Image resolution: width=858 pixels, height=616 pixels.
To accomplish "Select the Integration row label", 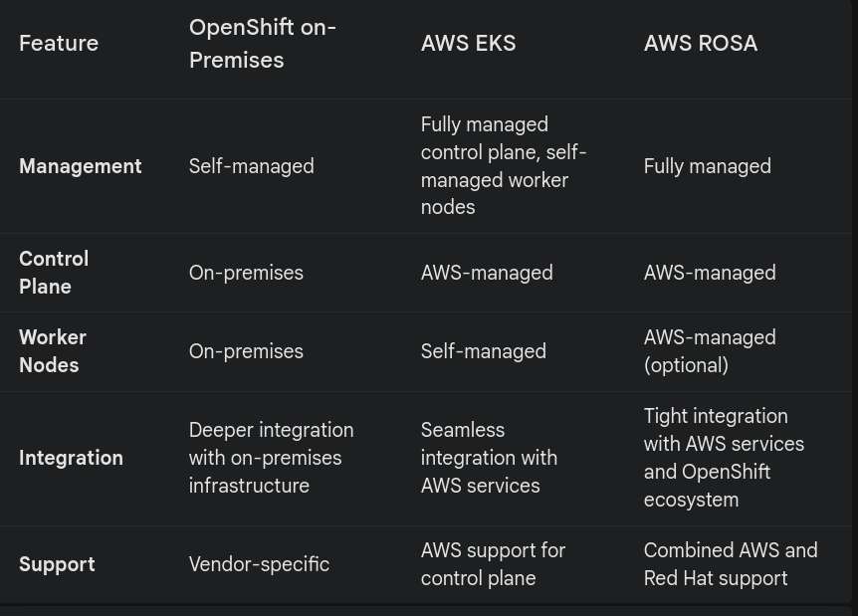I will pyautogui.click(x=71, y=458).
